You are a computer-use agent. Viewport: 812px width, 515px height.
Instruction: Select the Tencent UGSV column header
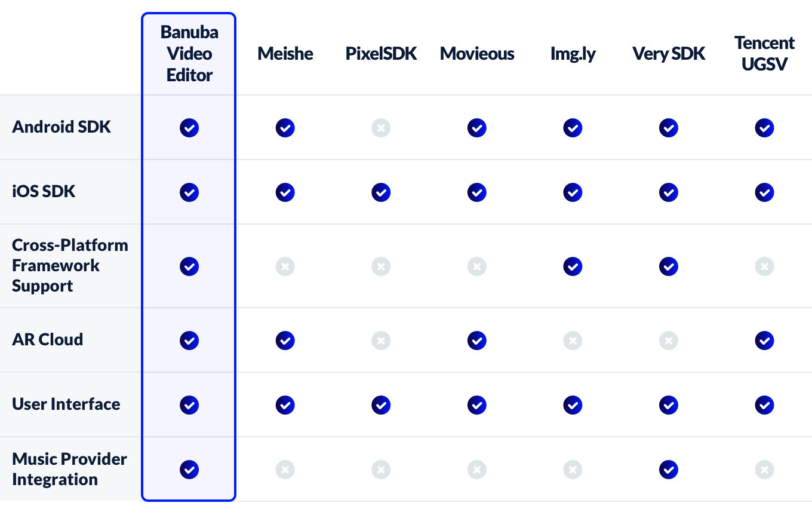764,54
